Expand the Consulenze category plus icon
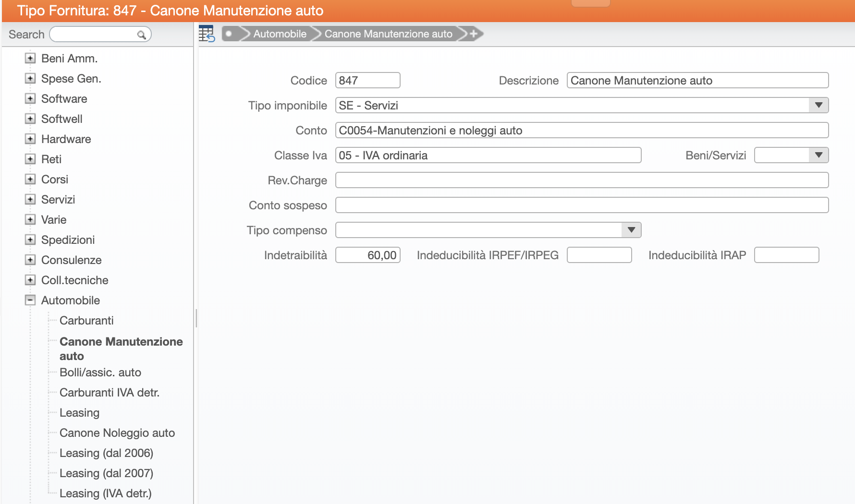The width and height of the screenshot is (855, 504). point(30,260)
